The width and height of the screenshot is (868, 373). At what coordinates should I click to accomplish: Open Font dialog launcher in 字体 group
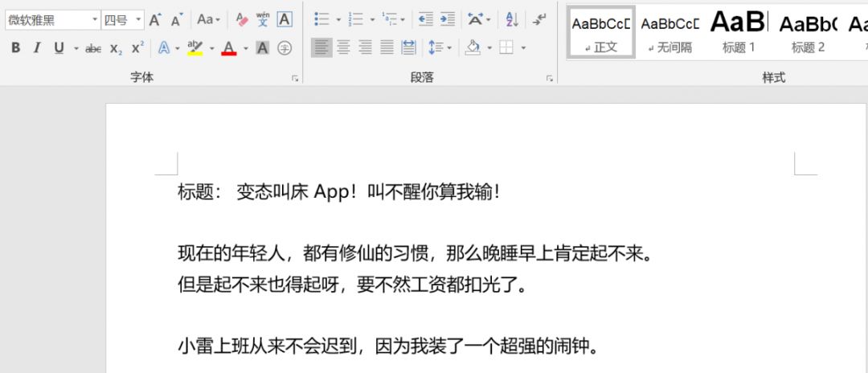tap(295, 79)
